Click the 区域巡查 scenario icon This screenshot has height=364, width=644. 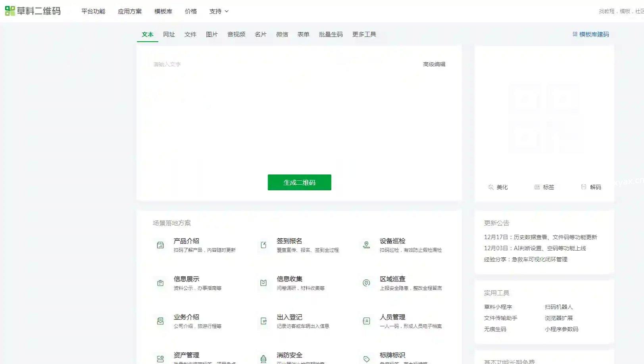tap(366, 283)
